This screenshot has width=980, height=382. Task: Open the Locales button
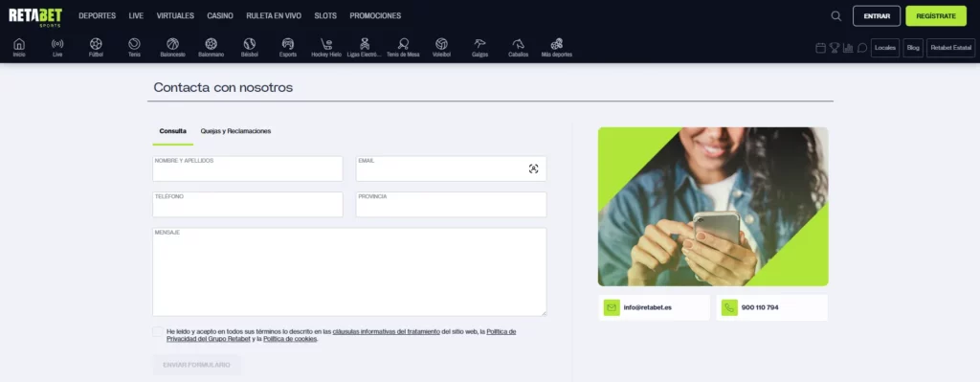(x=885, y=48)
